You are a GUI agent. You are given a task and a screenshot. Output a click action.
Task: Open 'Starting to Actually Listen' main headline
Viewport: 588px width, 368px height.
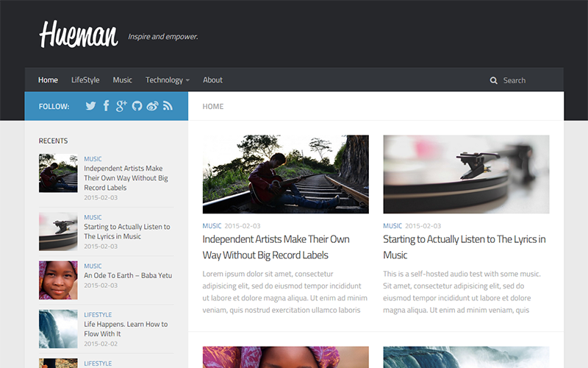[x=464, y=247]
